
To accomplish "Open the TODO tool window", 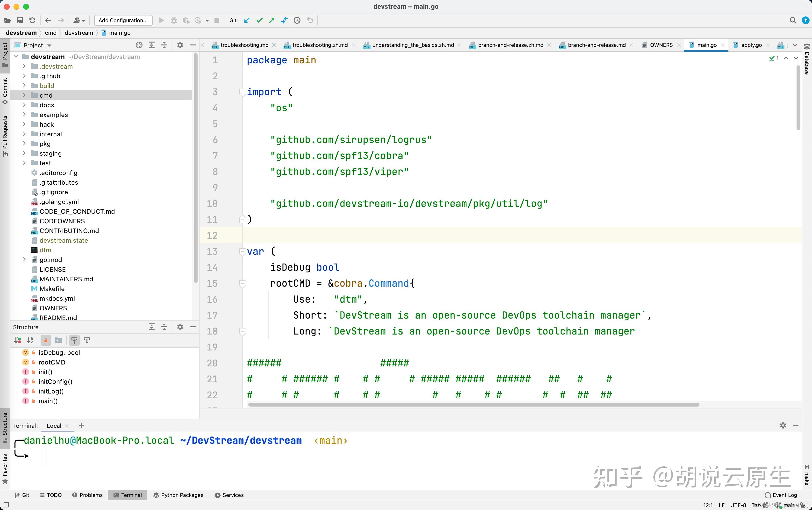I will pos(51,495).
